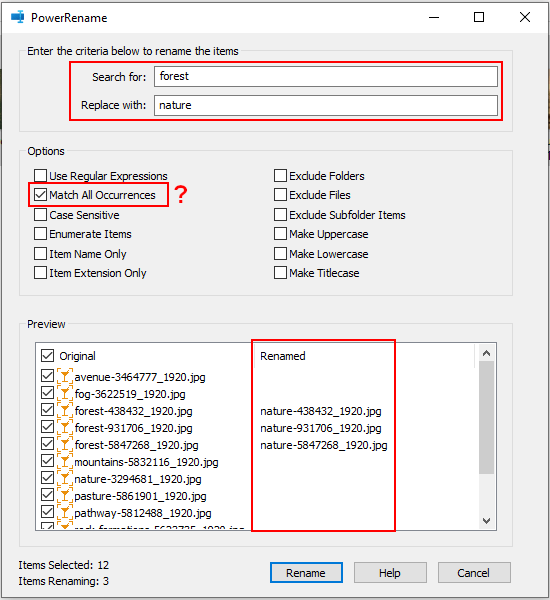Deselect forest-438432_1920.jpg checkbox

[x=47, y=410]
